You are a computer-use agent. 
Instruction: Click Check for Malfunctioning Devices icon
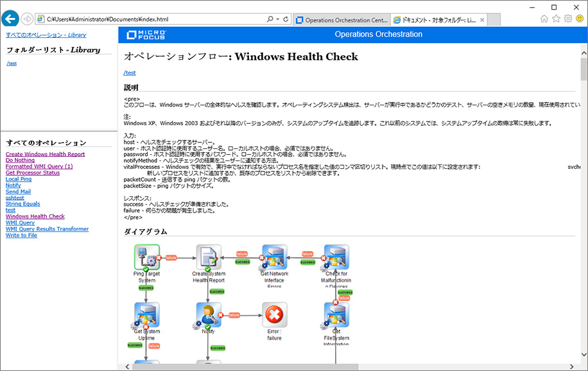[x=336, y=257]
